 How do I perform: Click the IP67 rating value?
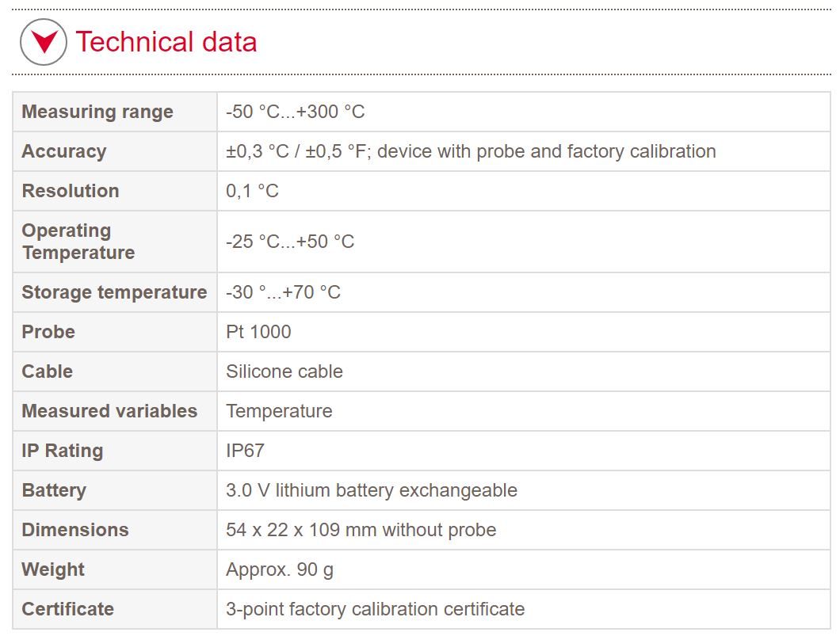tap(245, 451)
